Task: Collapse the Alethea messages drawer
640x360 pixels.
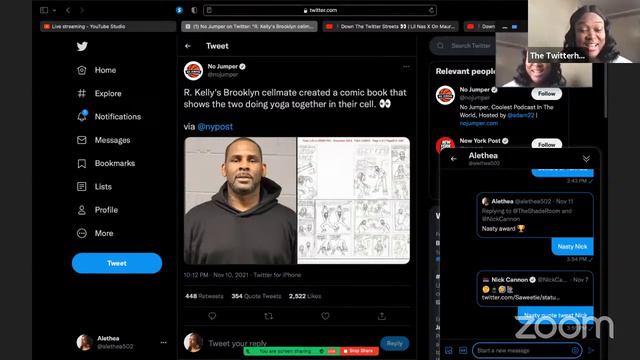Action: point(586,159)
